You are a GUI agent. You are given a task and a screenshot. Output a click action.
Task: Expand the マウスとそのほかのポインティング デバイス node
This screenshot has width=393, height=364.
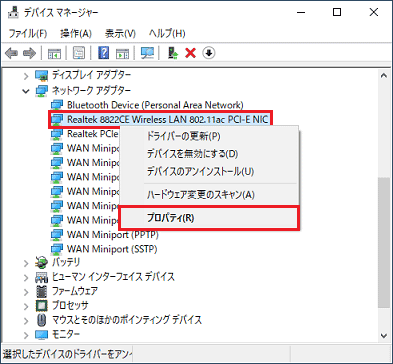[x=26, y=321]
